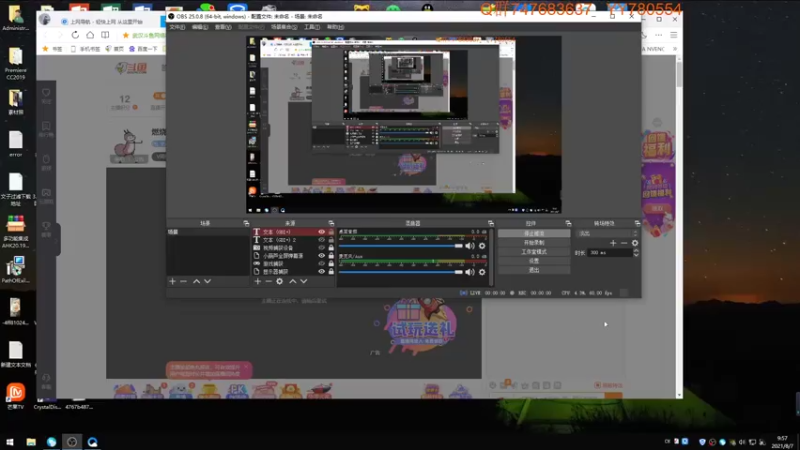Image resolution: width=800 pixels, height=450 pixels.
Task: Open the Windows Start button
Action: point(10,442)
